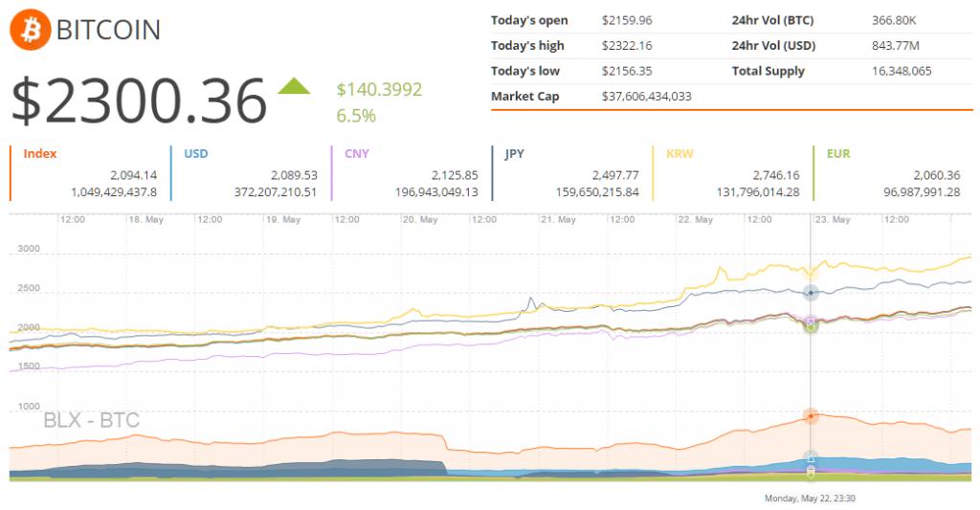Click the 20. May date axis label
980x510 pixels.
[420, 219]
